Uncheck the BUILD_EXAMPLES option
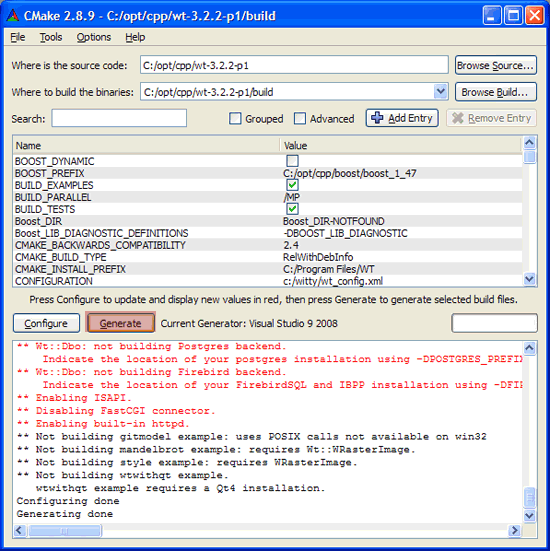The height and width of the screenshot is (551, 550). click(292, 185)
